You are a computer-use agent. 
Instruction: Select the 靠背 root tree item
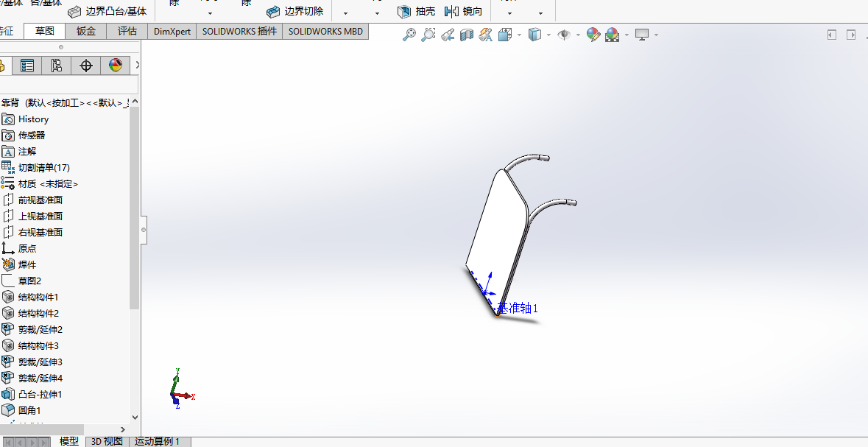[x=66, y=102]
